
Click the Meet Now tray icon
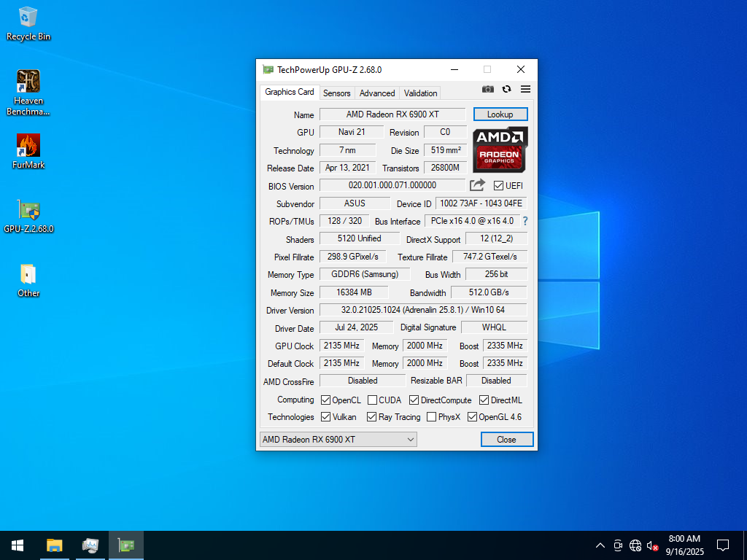coord(618,545)
